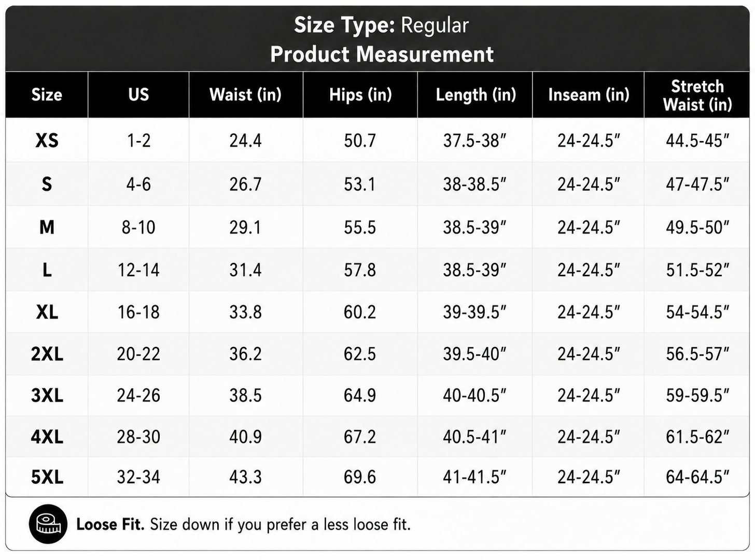Click the Size Type: Regular heading
Image resolution: width=755 pixels, height=560 pixels.
click(x=381, y=25)
